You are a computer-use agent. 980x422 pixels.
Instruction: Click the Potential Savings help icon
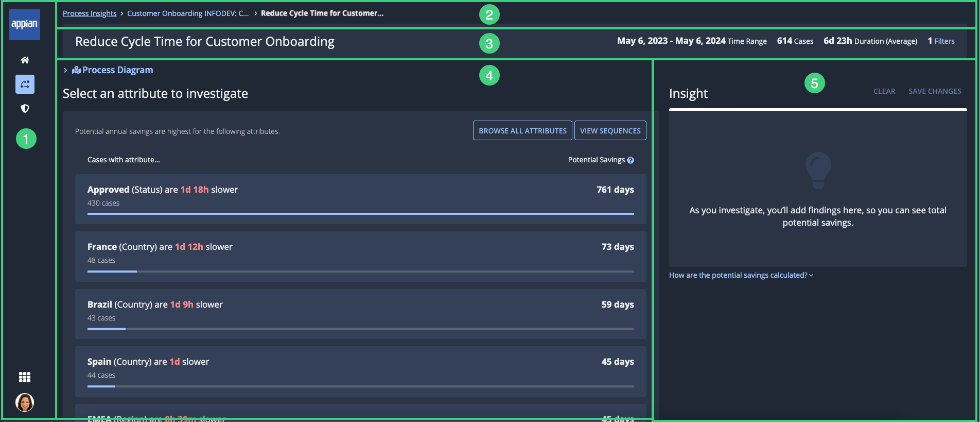(x=631, y=160)
